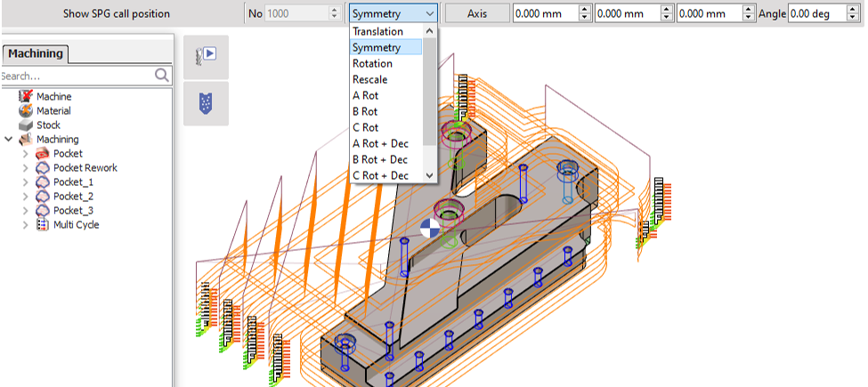Choose Translation from the dropdown list

point(377,32)
